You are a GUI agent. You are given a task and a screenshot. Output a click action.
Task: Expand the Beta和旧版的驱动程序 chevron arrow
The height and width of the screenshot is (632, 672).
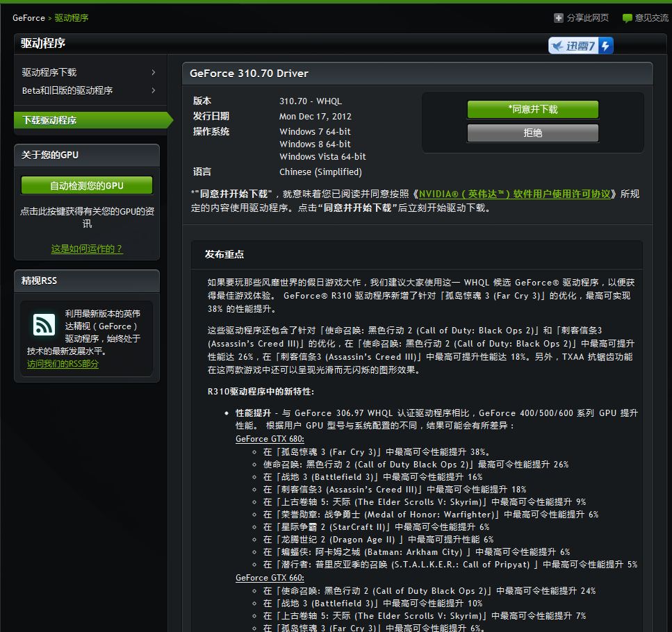(x=154, y=90)
